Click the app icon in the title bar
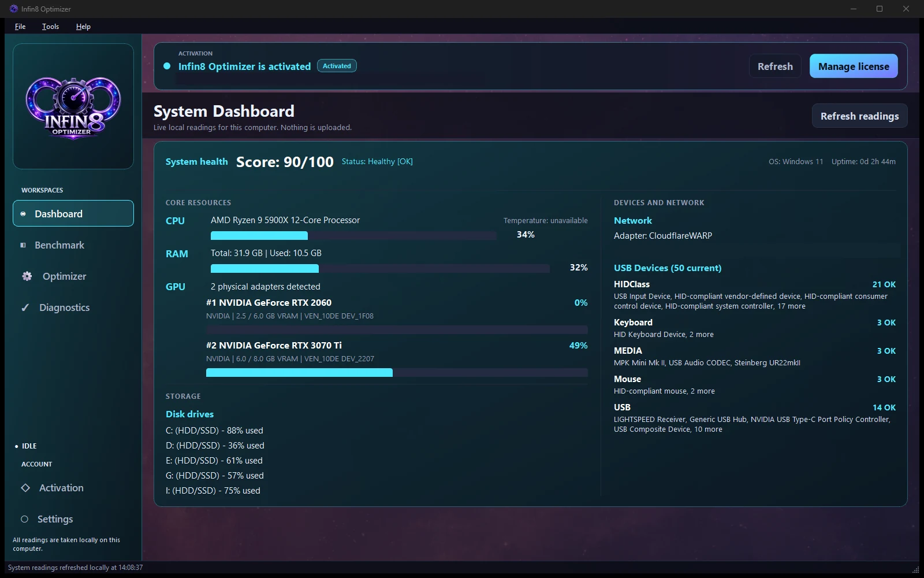The width and height of the screenshot is (924, 578). click(x=14, y=9)
